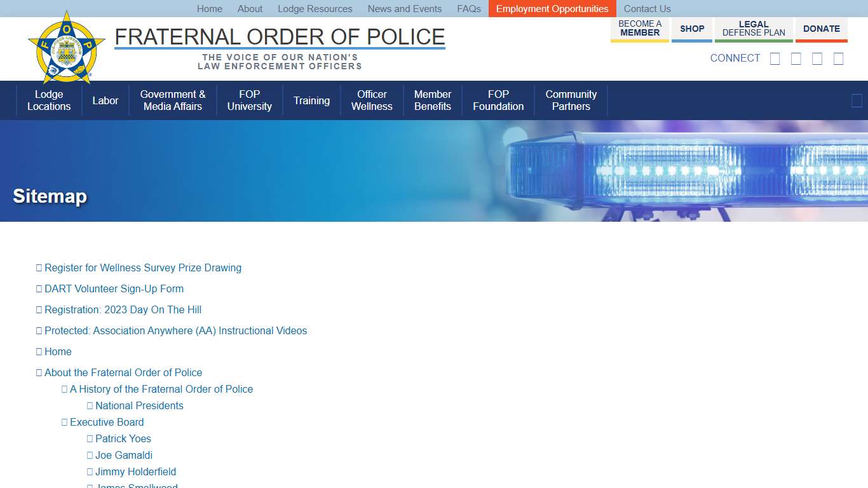Viewport: 868px width, 488px height.
Task: Select the third CONNECT social icon
Action: (817, 58)
